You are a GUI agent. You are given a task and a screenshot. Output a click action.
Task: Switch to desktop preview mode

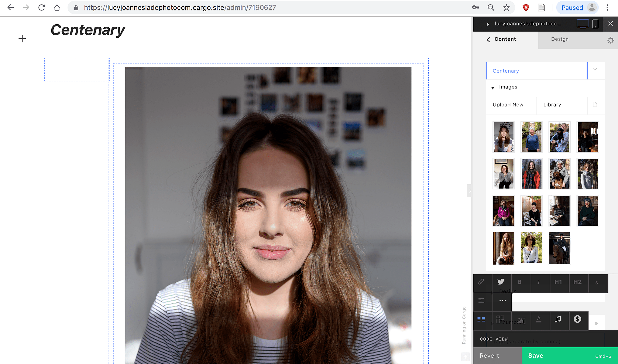[x=583, y=24]
